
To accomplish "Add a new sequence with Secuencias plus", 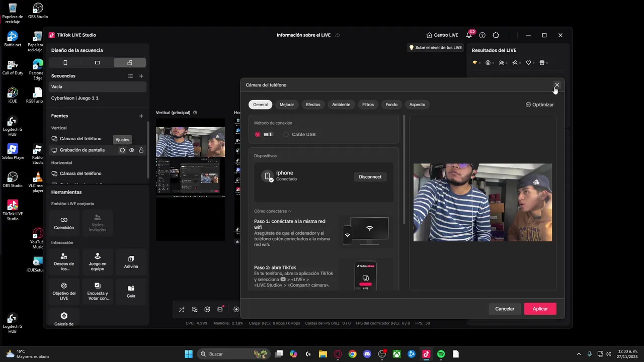I will click(x=141, y=76).
